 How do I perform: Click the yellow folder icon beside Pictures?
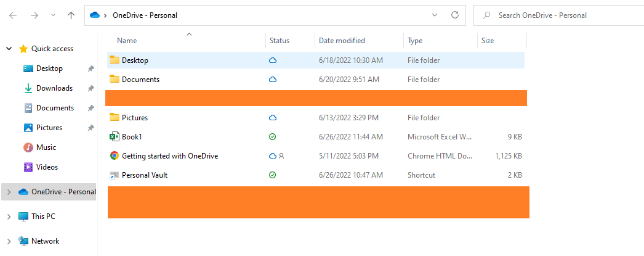[114, 117]
